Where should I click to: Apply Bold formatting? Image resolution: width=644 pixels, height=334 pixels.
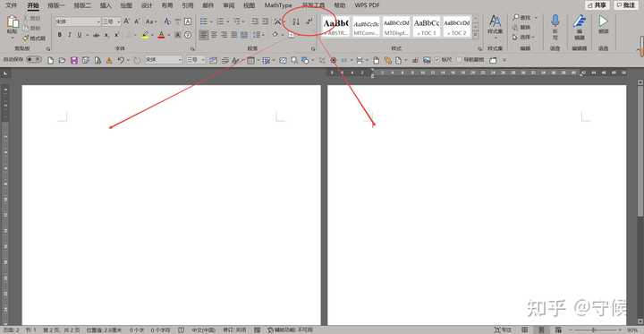point(60,35)
